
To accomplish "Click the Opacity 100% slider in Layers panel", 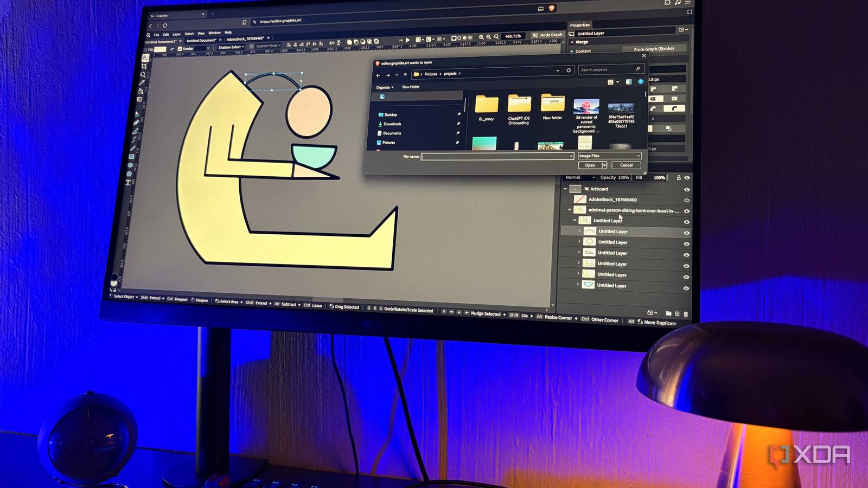I will coord(615,177).
